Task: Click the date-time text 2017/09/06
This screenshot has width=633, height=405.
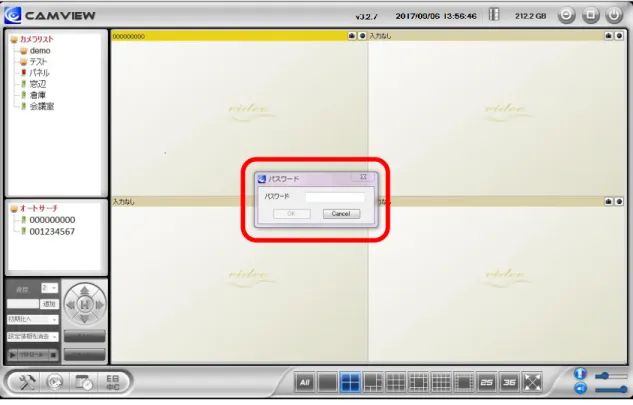Action: (436, 16)
